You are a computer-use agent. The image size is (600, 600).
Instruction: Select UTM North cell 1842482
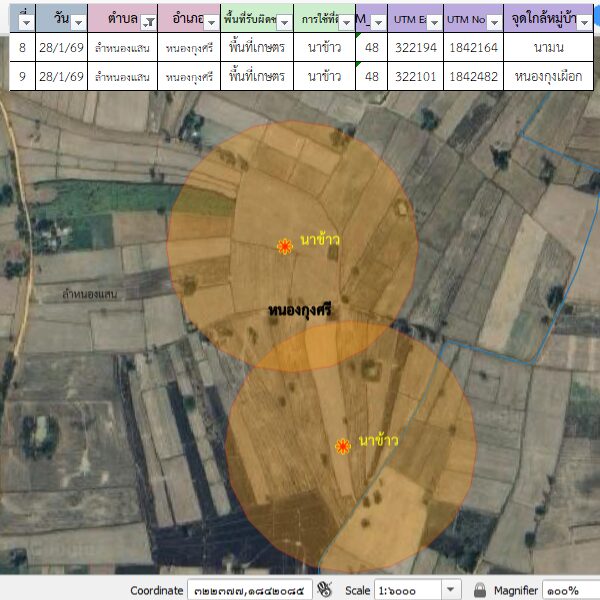[x=472, y=76]
